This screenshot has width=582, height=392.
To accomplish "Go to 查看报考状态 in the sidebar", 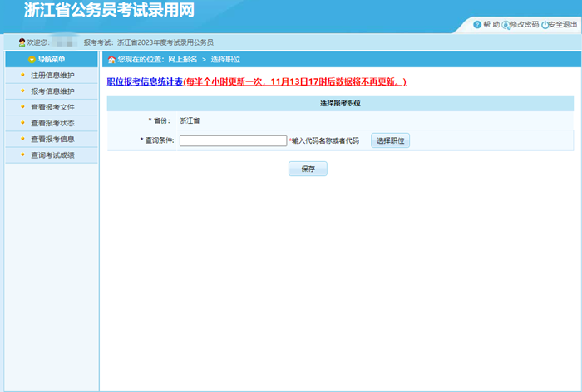I will click(x=52, y=123).
